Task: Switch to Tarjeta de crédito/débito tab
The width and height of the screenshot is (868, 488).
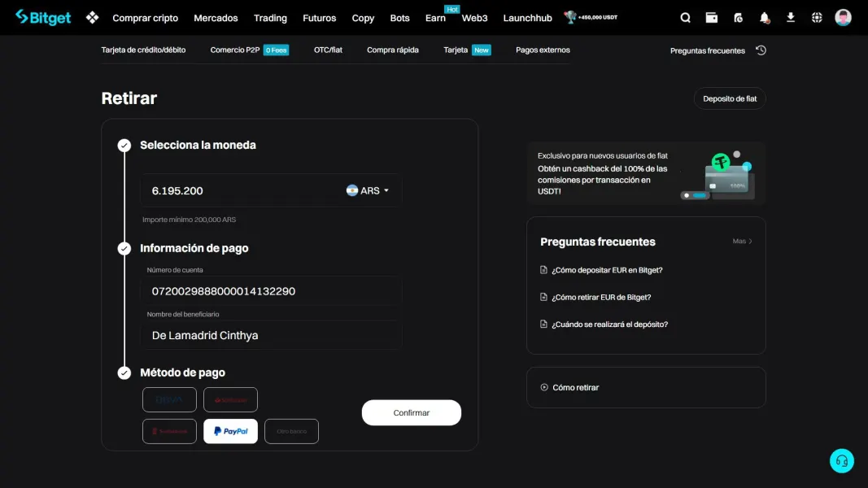Action: (x=143, y=50)
